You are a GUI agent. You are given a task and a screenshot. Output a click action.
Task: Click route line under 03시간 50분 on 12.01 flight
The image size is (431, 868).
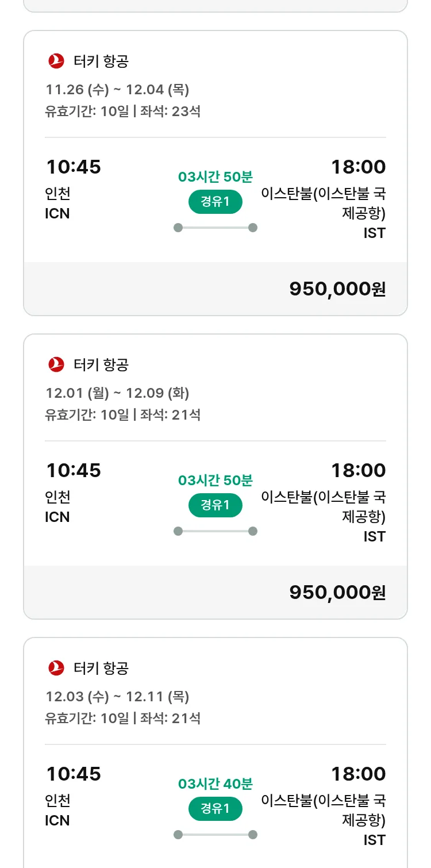[215, 531]
